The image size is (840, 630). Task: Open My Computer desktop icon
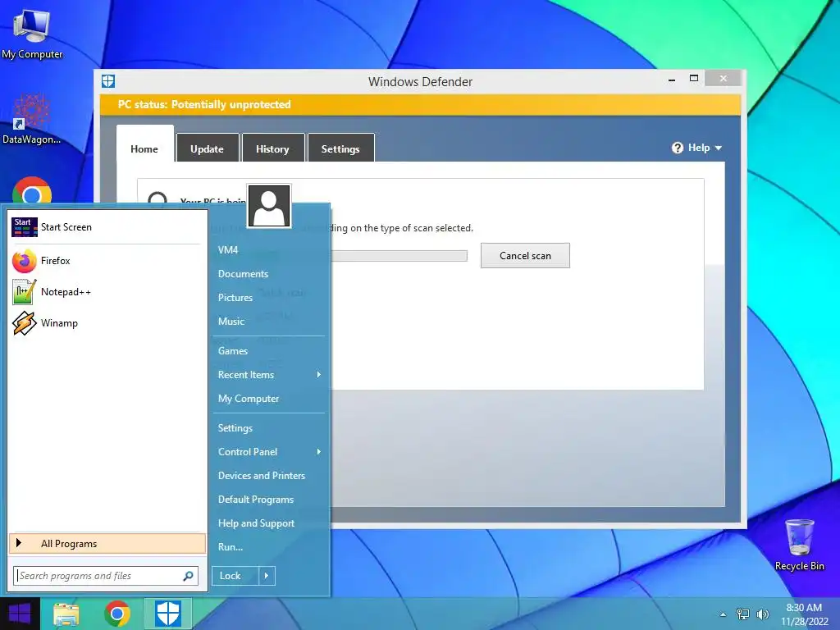tap(32, 34)
